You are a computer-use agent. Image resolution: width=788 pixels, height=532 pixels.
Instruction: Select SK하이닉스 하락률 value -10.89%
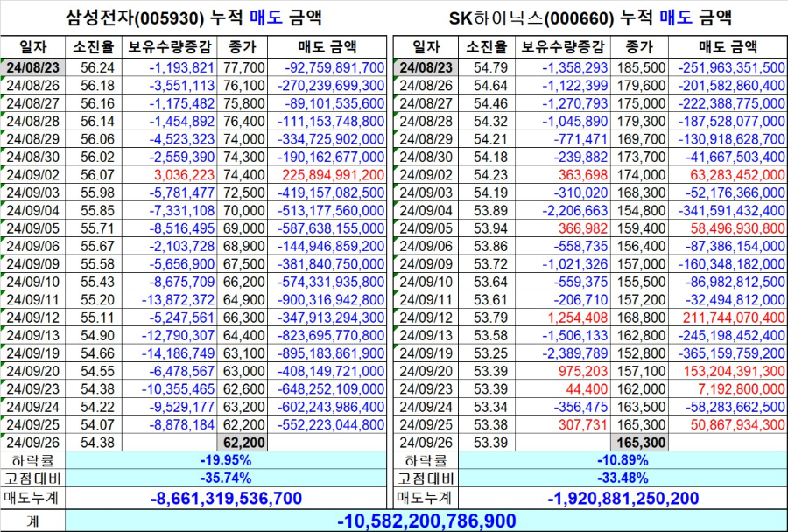pyautogui.click(x=623, y=460)
